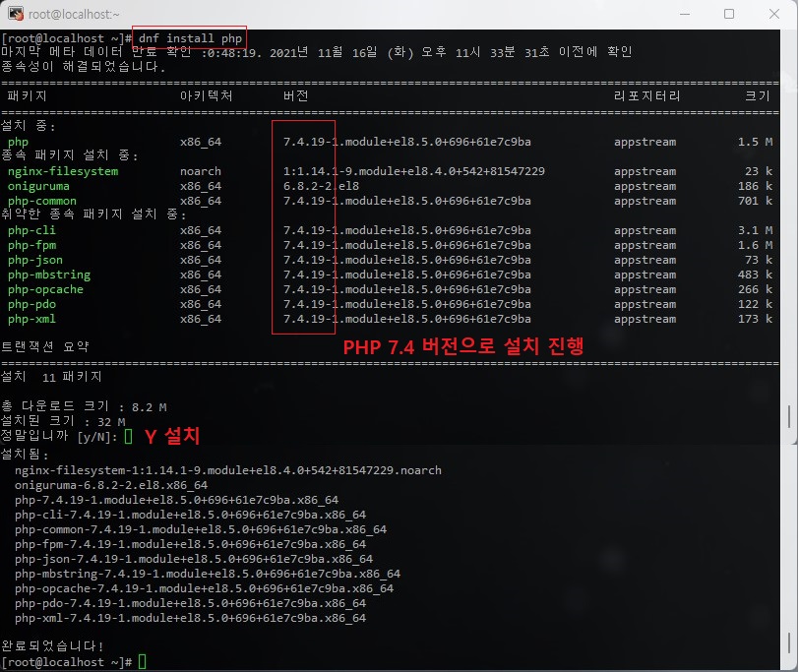Click size '173 k' in php-xml row
Screen dimensions: 799x672
point(755,319)
